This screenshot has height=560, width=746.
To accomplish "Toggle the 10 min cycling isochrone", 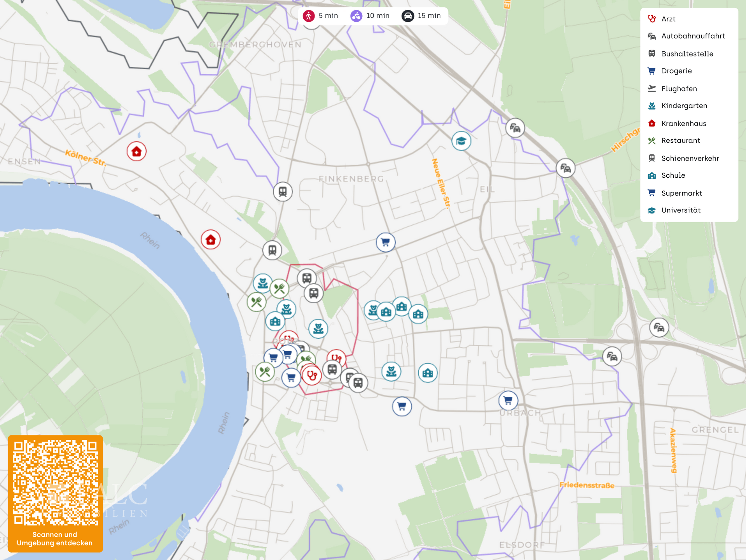I will pyautogui.click(x=370, y=16).
